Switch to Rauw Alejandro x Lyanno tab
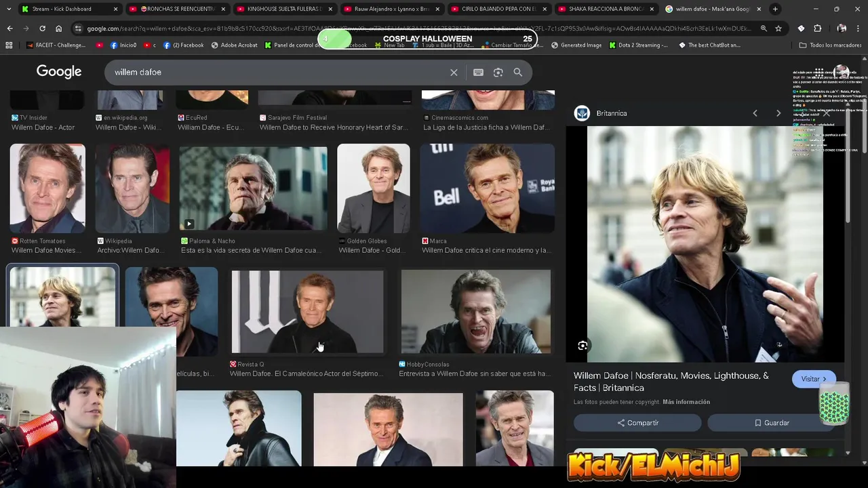 (x=391, y=9)
